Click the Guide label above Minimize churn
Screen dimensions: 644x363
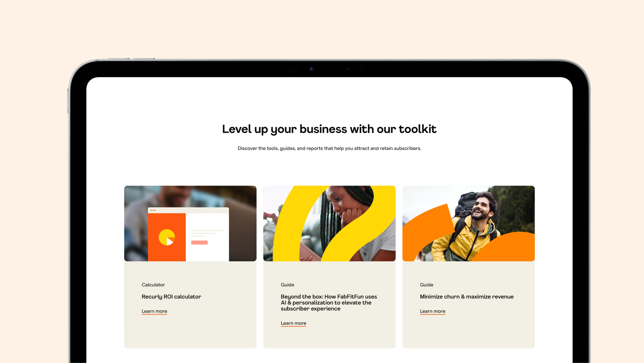pos(427,285)
